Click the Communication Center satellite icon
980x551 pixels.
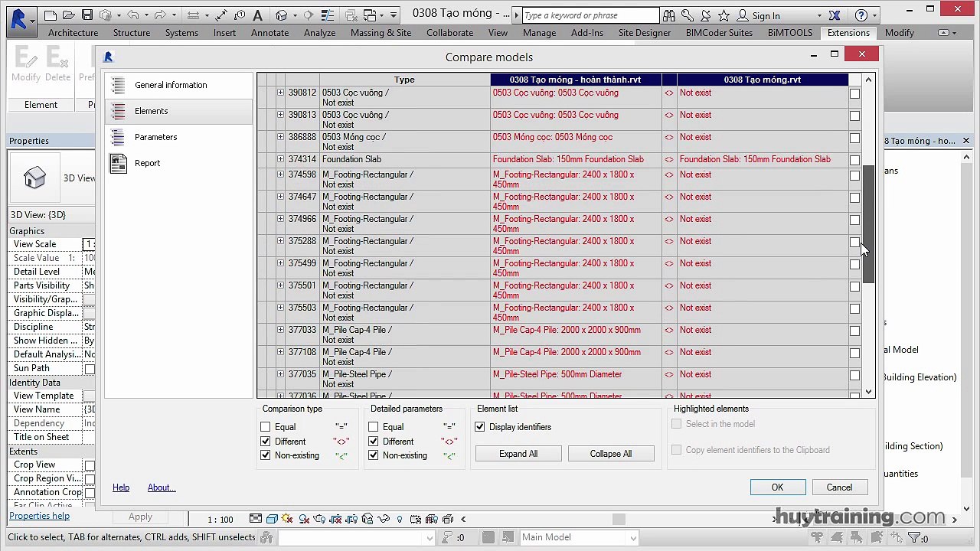pos(705,15)
